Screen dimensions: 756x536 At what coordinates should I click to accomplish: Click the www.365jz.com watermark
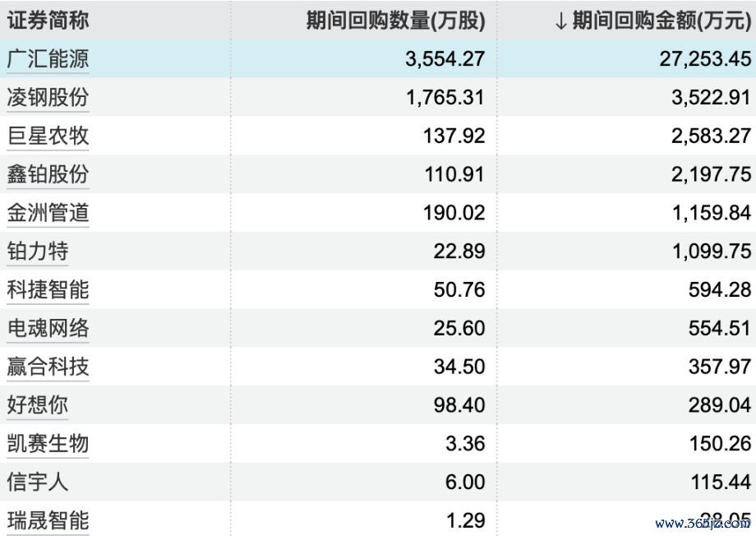point(703,524)
